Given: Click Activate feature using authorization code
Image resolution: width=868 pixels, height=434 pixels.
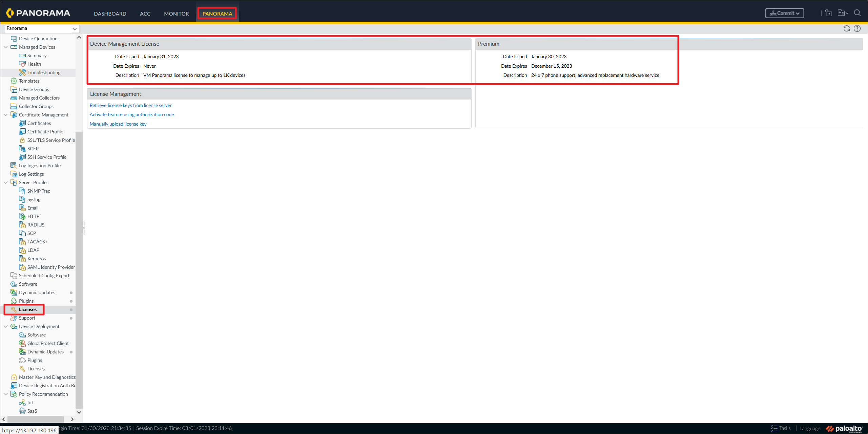Looking at the screenshot, I should point(132,114).
